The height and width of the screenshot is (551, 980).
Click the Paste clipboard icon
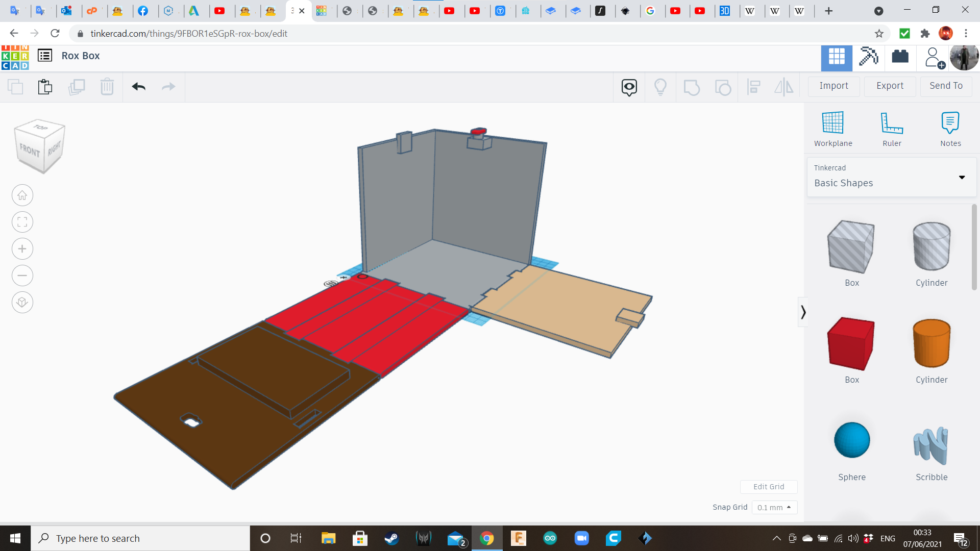tap(45, 87)
